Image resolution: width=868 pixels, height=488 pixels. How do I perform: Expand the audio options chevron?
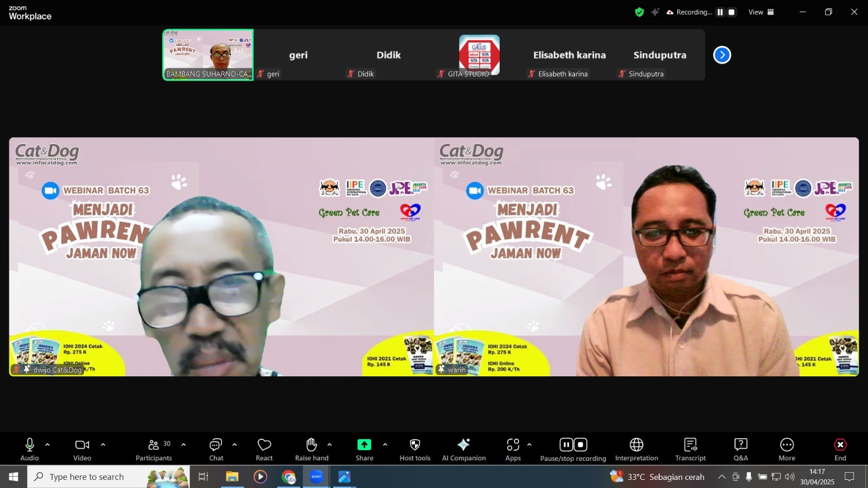(x=47, y=445)
